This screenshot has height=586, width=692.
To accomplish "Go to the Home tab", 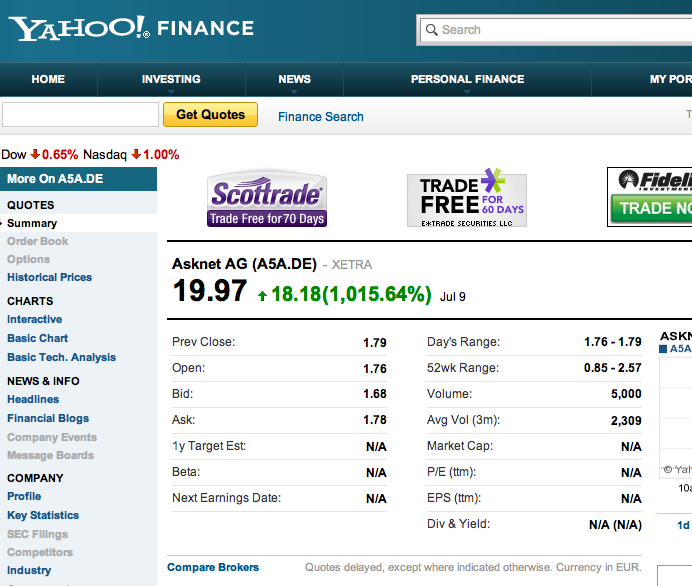I will pyautogui.click(x=48, y=79).
